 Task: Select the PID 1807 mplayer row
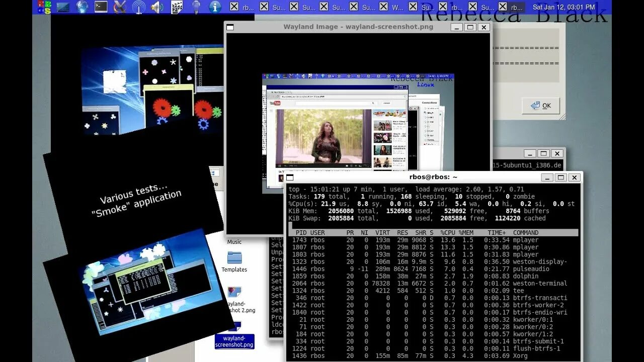click(433, 247)
